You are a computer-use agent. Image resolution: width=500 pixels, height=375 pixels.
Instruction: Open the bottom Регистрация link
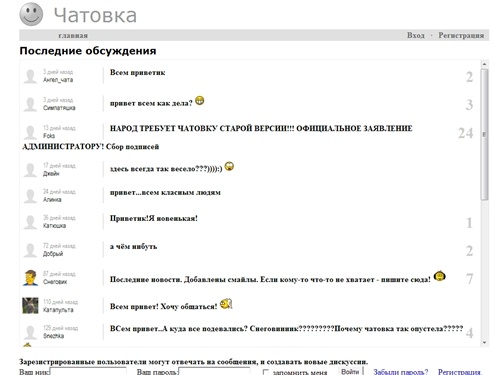(459, 372)
